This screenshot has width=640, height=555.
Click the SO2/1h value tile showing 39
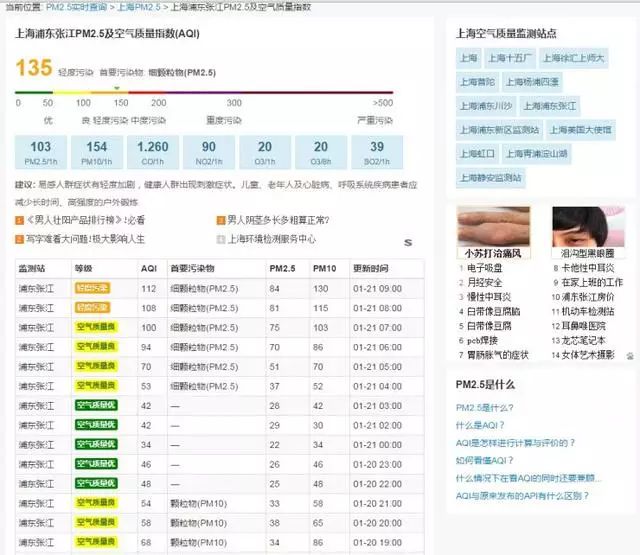[377, 153]
